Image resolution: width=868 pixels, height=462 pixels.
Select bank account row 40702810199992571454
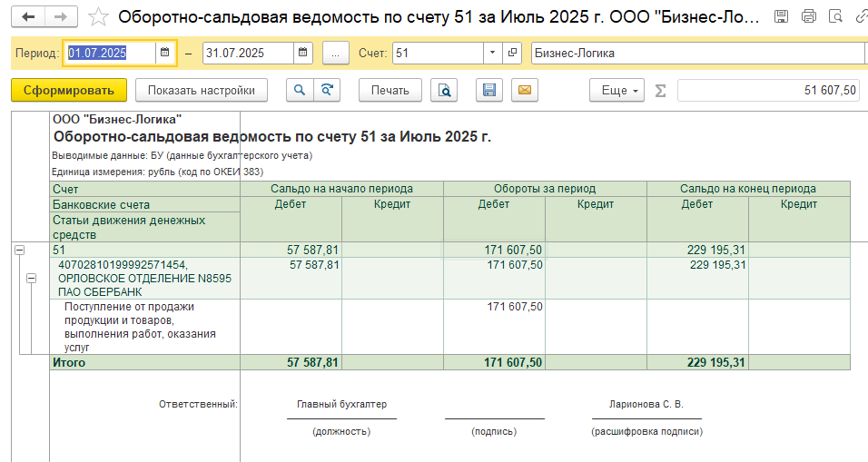(144, 279)
